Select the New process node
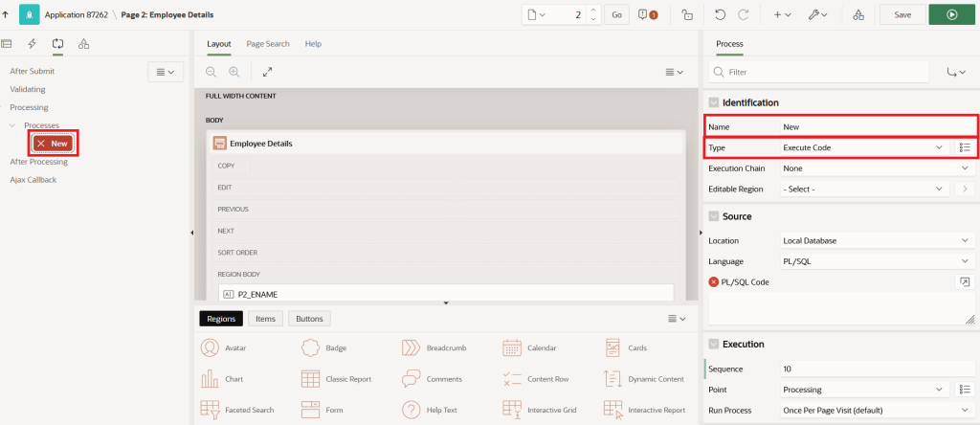The height and width of the screenshot is (425, 980). (x=54, y=144)
